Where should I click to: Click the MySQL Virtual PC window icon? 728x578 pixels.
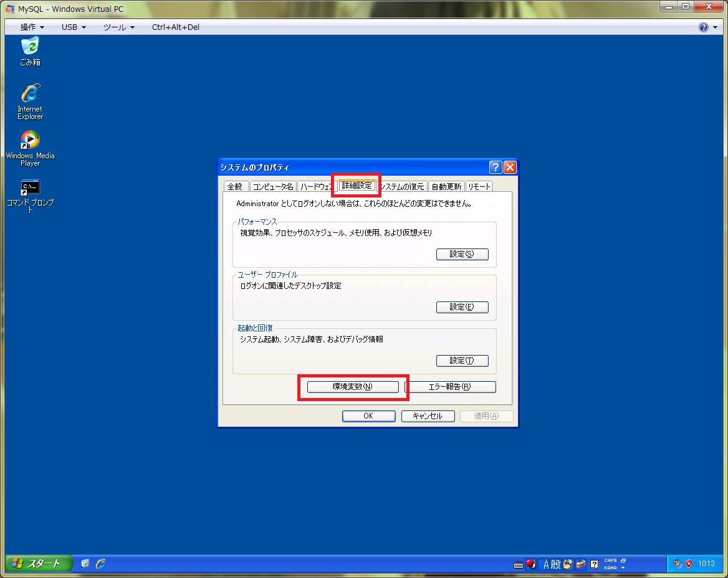[9, 9]
